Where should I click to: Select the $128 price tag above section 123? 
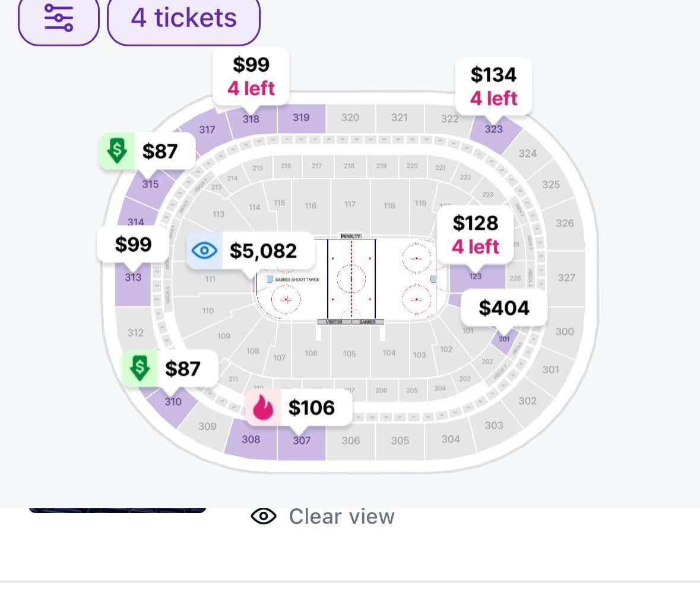point(475,234)
